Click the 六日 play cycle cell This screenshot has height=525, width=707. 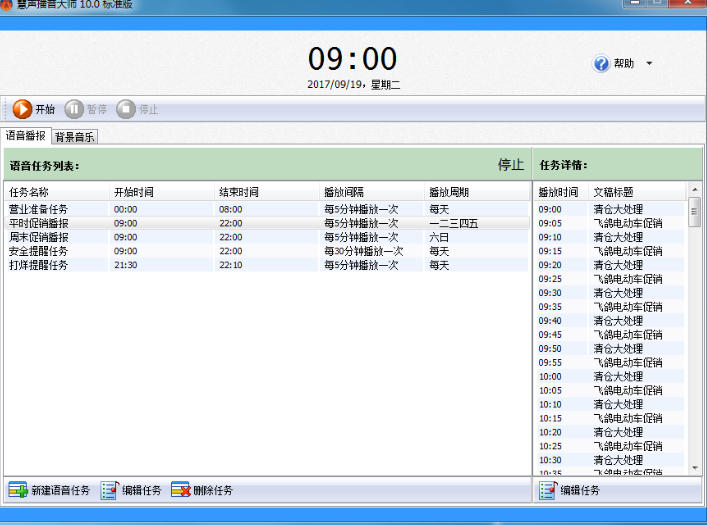(439, 237)
